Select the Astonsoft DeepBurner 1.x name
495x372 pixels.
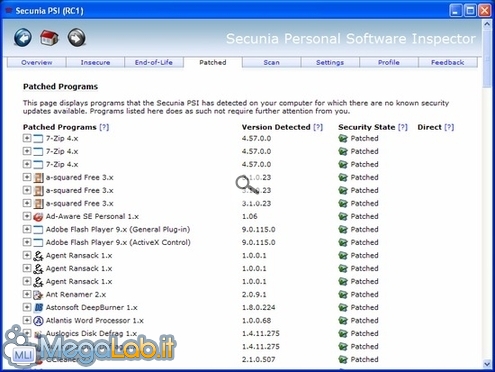[92, 307]
